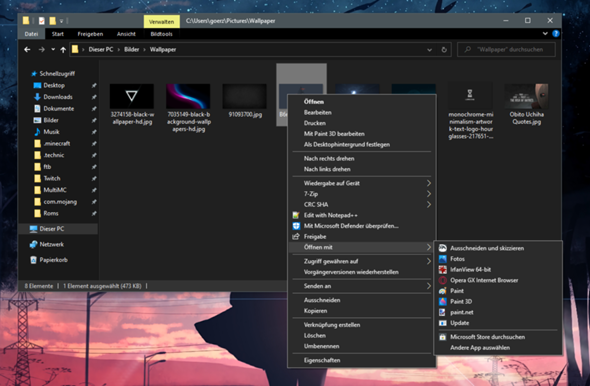Switch to the Ansicht tab
The width and height of the screenshot is (590, 386).
pos(126,34)
